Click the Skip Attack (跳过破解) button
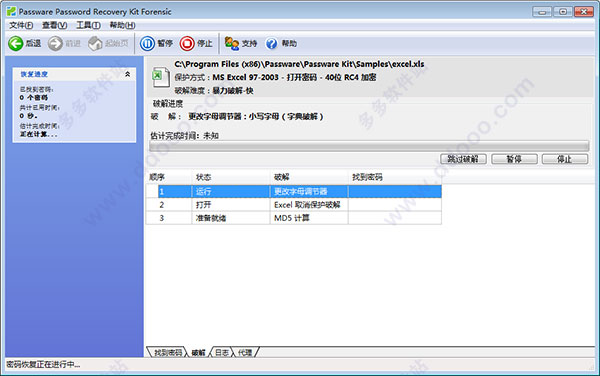The width and height of the screenshot is (600, 376). [463, 159]
